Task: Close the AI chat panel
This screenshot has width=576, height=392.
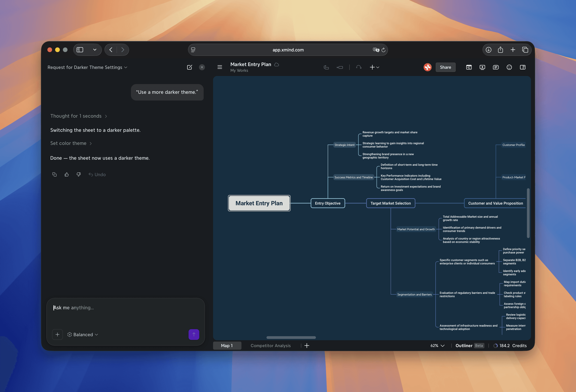Action: coord(202,67)
